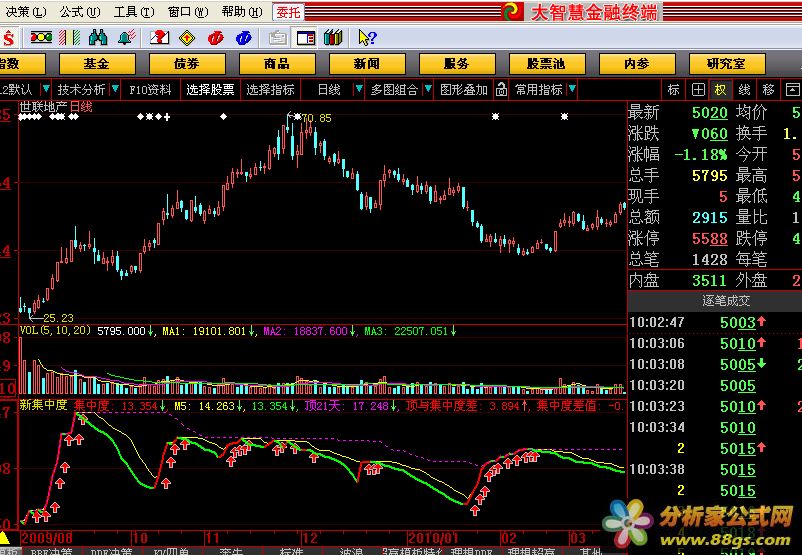Select the 理想DDE indicator tab
The image size is (802, 555).
pyautogui.click(x=471, y=551)
